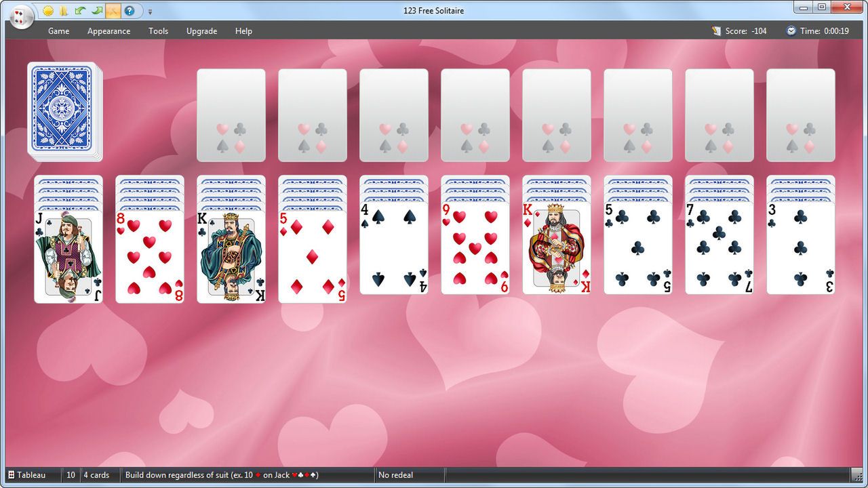Close the 123 Free Solitaire window
This screenshot has height=488, width=868.
[x=846, y=7]
